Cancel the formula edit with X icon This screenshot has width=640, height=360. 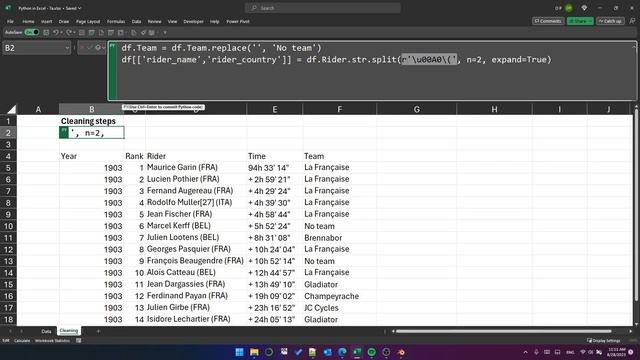coord(82,48)
